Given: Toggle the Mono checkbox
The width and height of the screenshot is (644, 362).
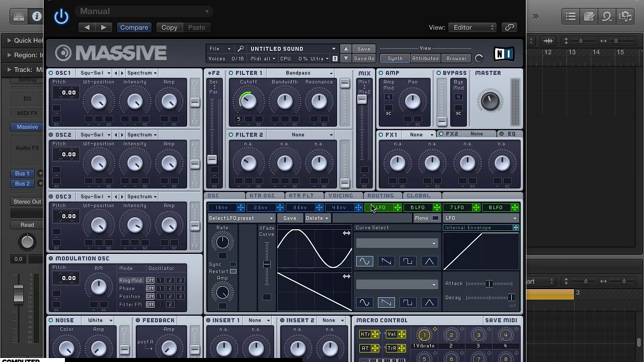Looking at the screenshot, I should click(435, 218).
